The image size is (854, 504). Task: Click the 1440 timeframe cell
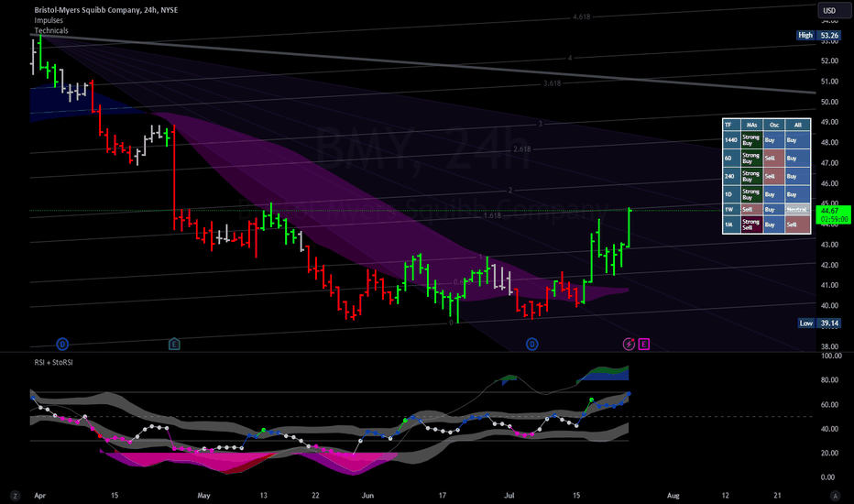(x=731, y=140)
